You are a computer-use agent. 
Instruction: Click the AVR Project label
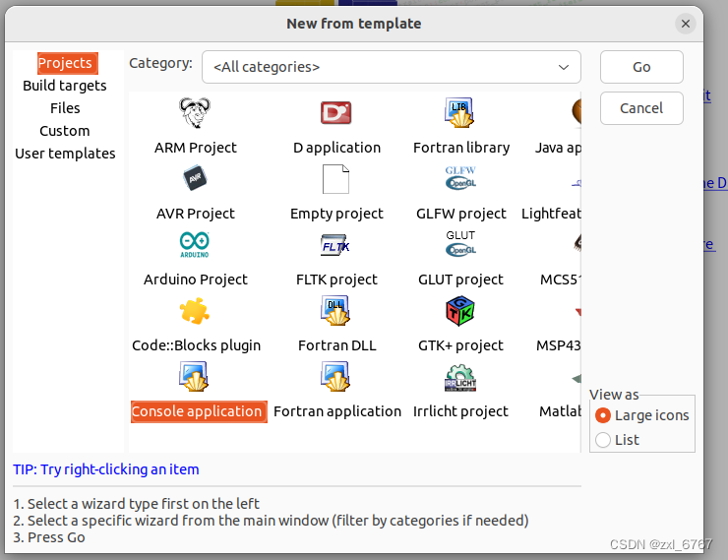point(196,214)
